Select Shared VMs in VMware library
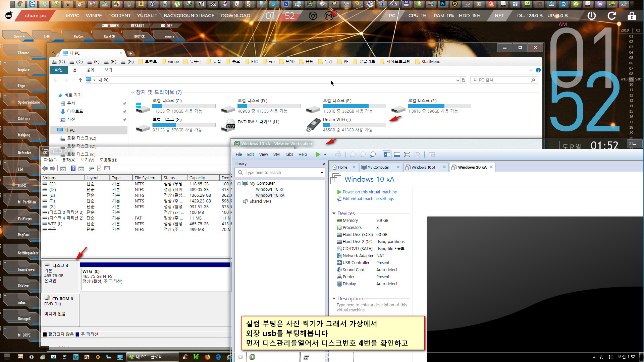The height and width of the screenshot is (362, 644). pyautogui.click(x=260, y=201)
